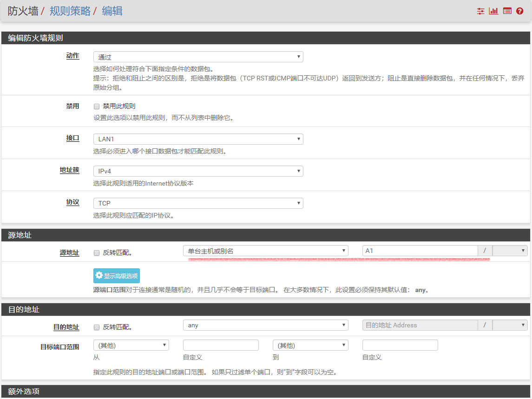Open destination type dropdown showing any
Screen dimensions: 532x399
coord(265,326)
